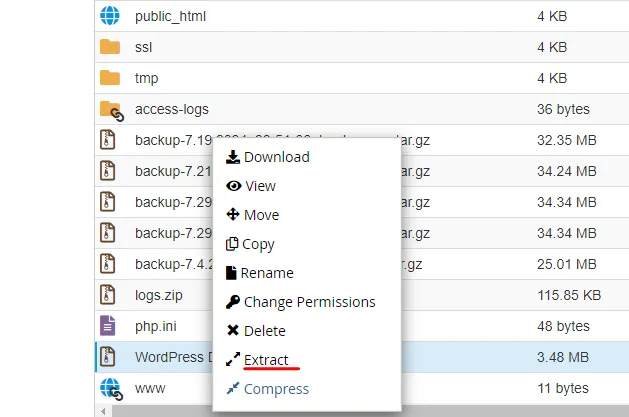This screenshot has height=417, width=629.
Task: Click the www linked globe icon
Action: [x=112, y=389]
